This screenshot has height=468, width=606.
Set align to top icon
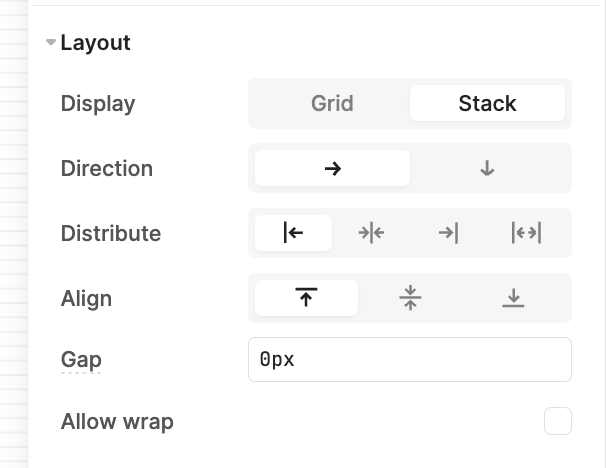pyautogui.click(x=306, y=298)
